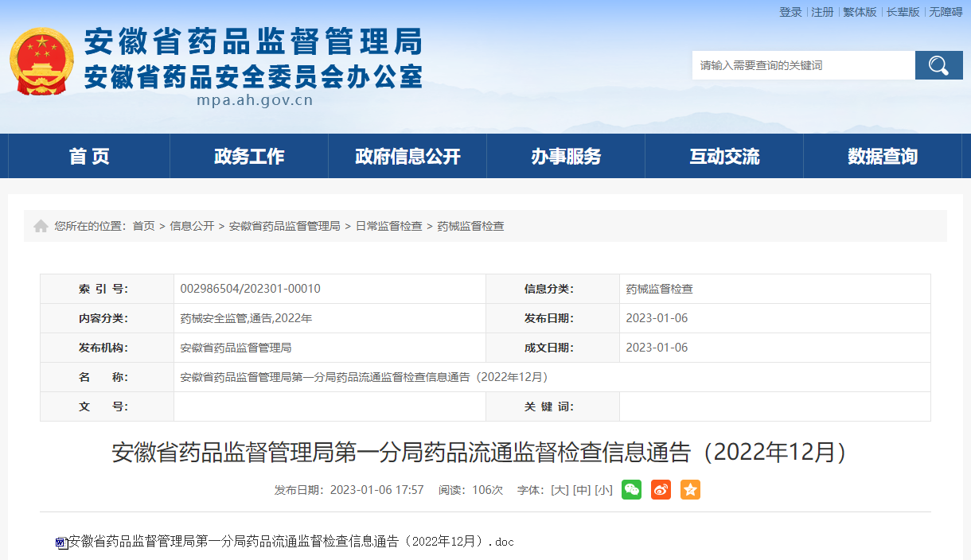Set font size to medium [中]
Screen dimensions: 971x560
[582, 490]
